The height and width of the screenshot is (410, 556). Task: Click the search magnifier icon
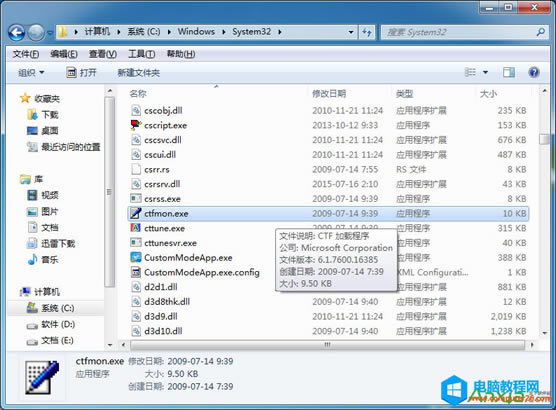tap(540, 32)
